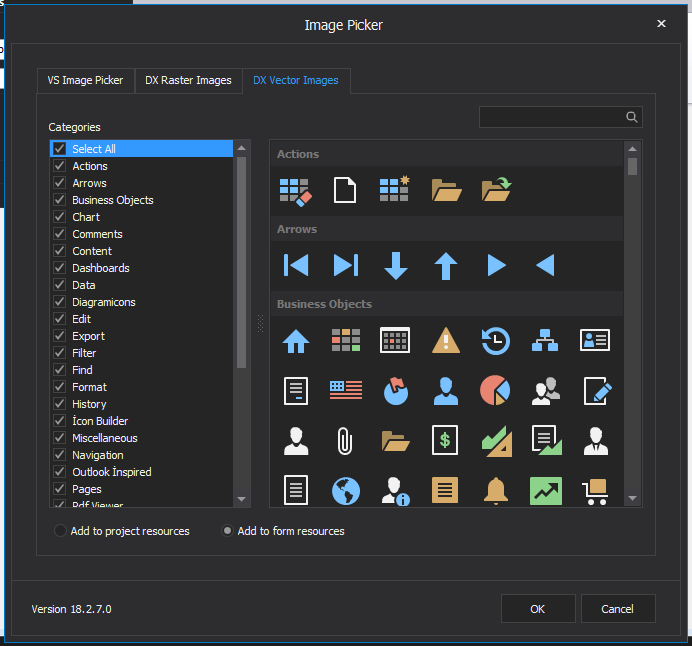Toggle the Select All checkbox
The image size is (692, 646).
(x=60, y=149)
